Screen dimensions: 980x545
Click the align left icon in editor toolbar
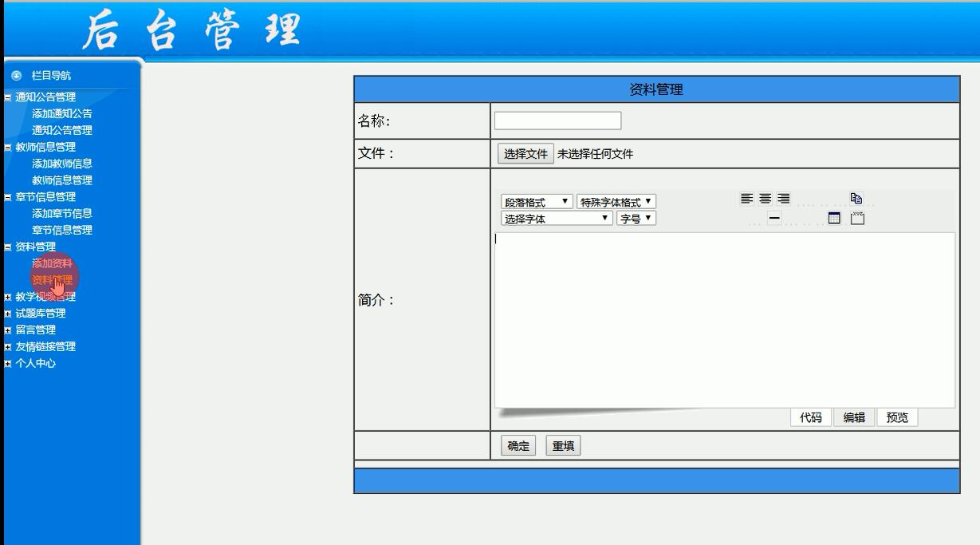point(746,199)
